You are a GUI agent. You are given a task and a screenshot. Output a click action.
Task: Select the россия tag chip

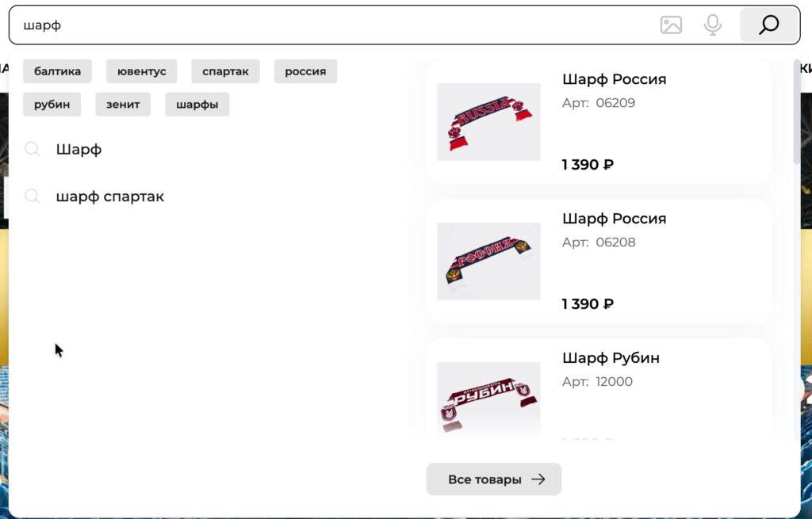305,71
